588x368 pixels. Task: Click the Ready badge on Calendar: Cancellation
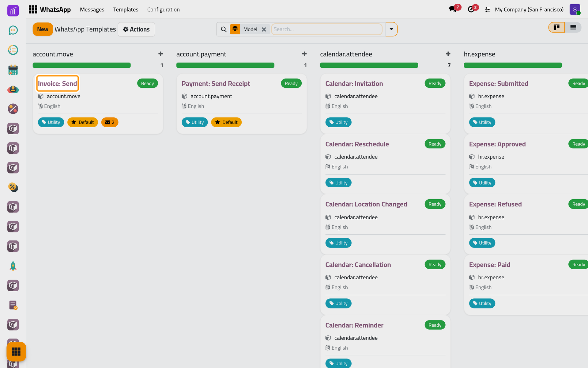pos(435,265)
